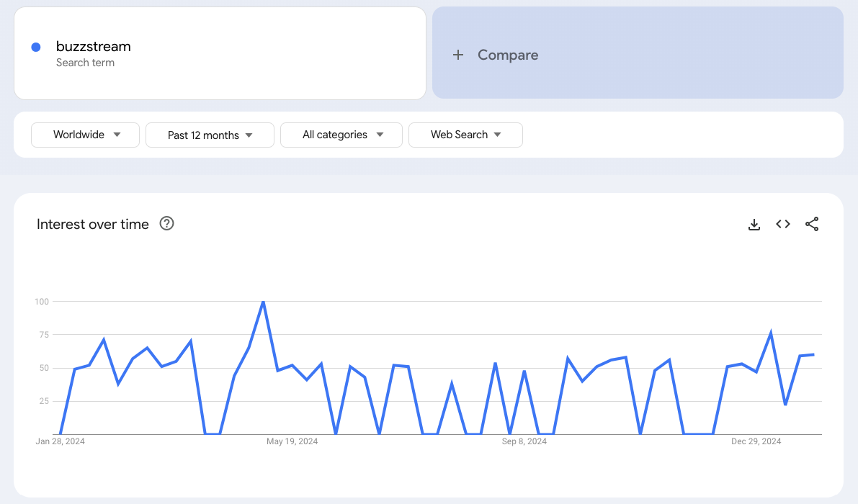
Task: Click the download arrow icon above the chart
Action: click(x=754, y=224)
